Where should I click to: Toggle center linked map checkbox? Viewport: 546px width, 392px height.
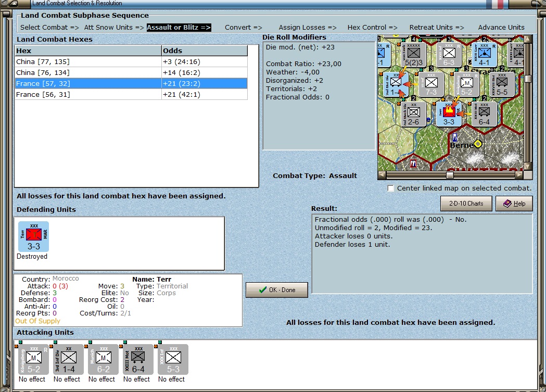click(x=391, y=188)
